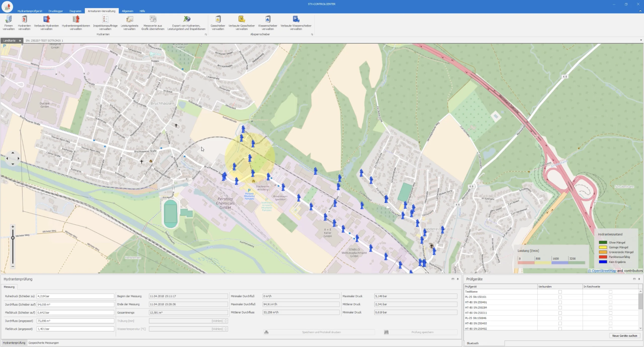
Task: Open Leistungstests verwalten
Action: tap(129, 23)
